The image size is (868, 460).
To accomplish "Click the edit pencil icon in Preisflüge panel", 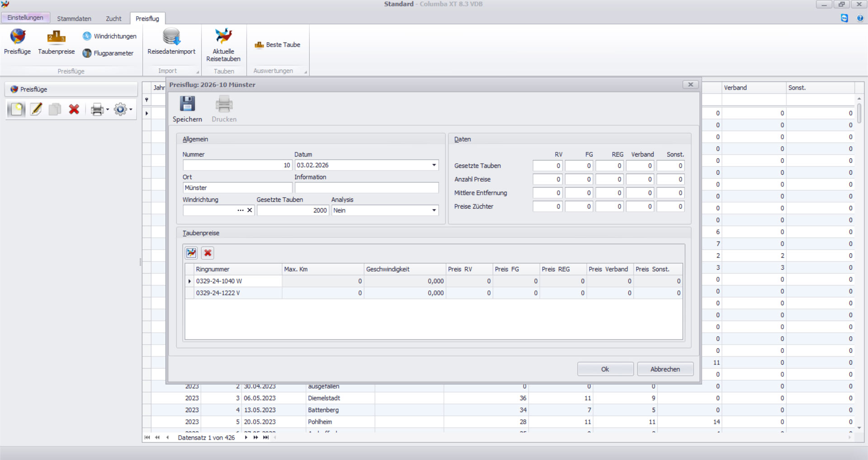I will (36, 109).
